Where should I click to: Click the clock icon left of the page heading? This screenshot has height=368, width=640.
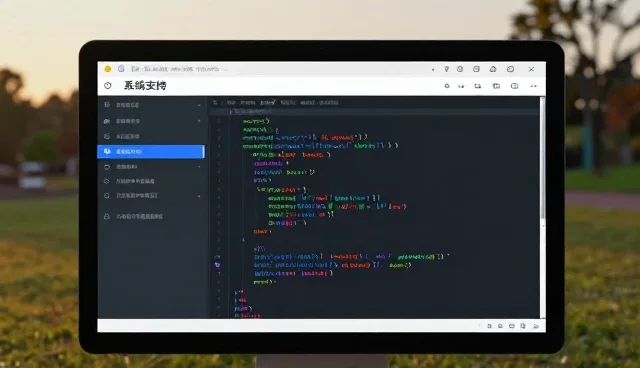pos(108,86)
